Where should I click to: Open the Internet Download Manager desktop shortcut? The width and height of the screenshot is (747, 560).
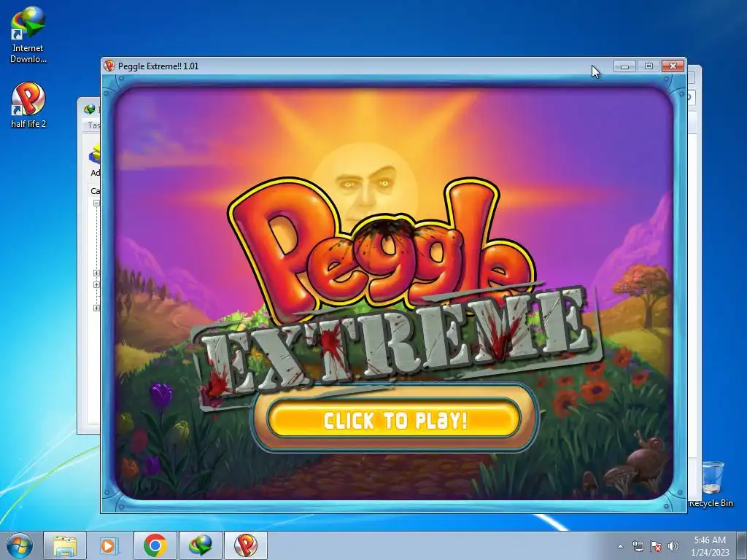coord(28,35)
